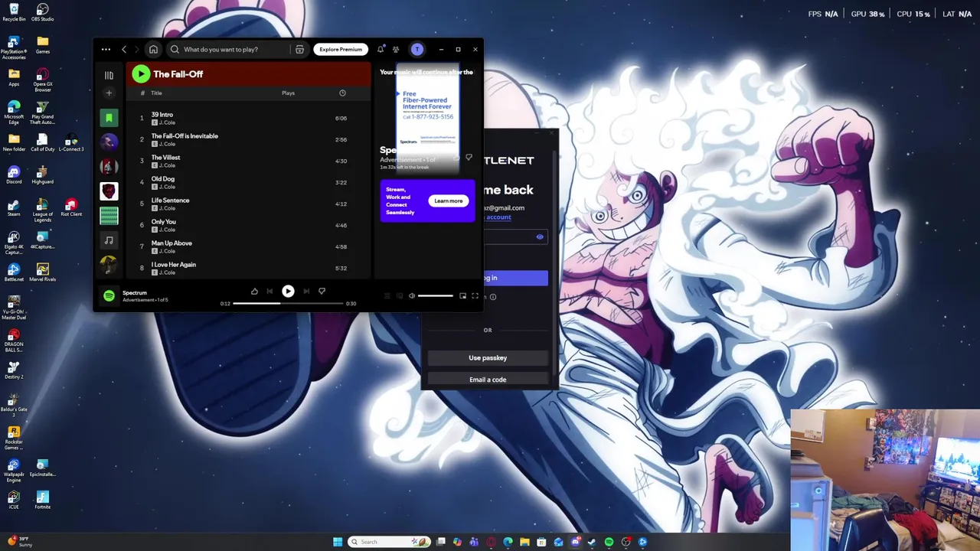Expand Your Library sidebar

pyautogui.click(x=109, y=75)
